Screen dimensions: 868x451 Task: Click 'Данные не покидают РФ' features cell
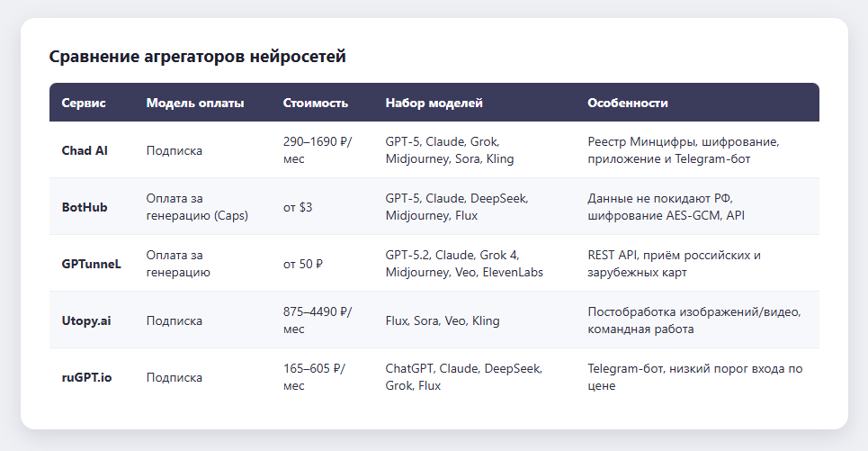pyautogui.click(x=666, y=207)
